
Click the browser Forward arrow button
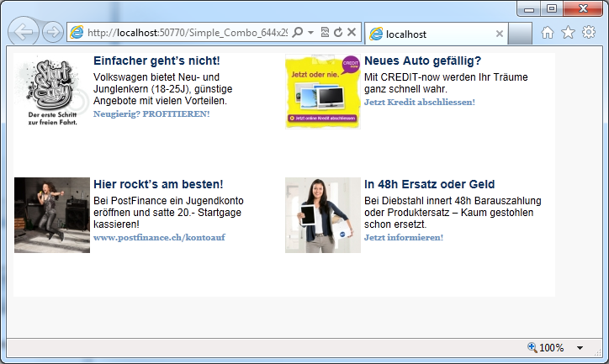point(52,32)
